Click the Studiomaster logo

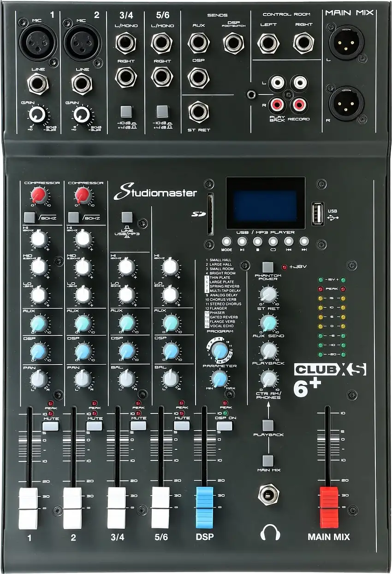[x=155, y=192]
